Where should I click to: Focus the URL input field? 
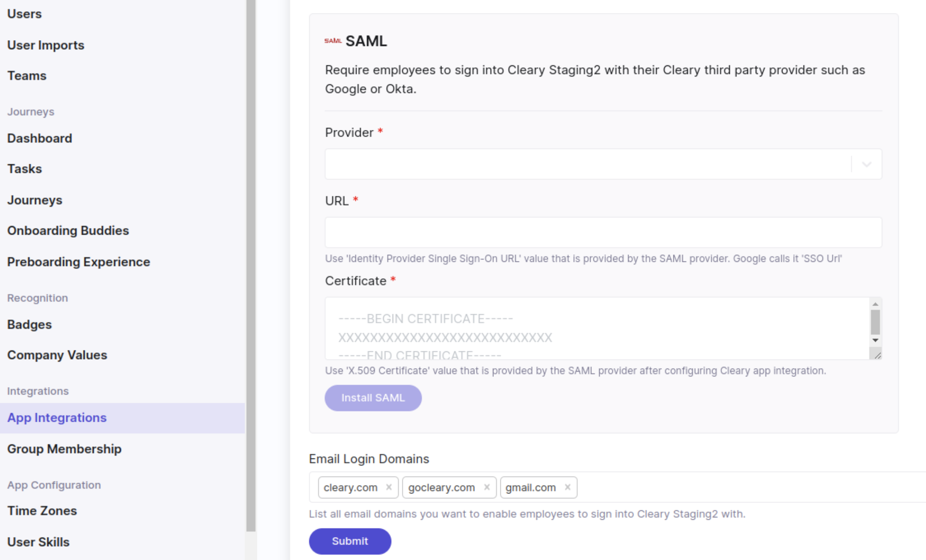[x=603, y=232]
